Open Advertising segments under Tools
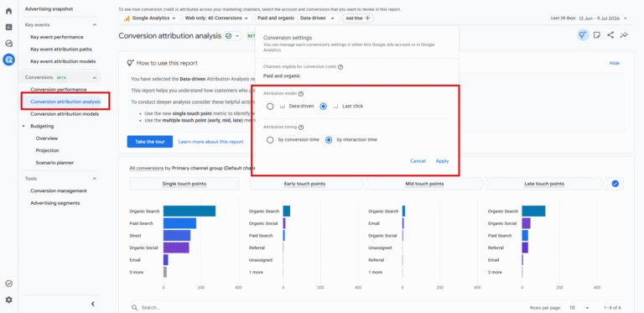 (x=55, y=203)
